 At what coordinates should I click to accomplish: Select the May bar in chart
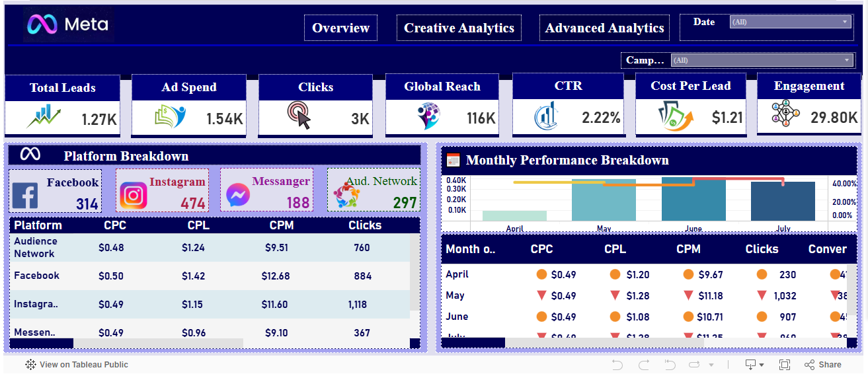point(604,200)
